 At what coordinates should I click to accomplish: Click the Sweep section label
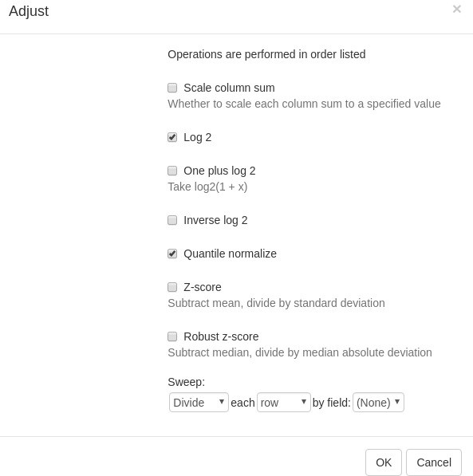tap(186, 382)
